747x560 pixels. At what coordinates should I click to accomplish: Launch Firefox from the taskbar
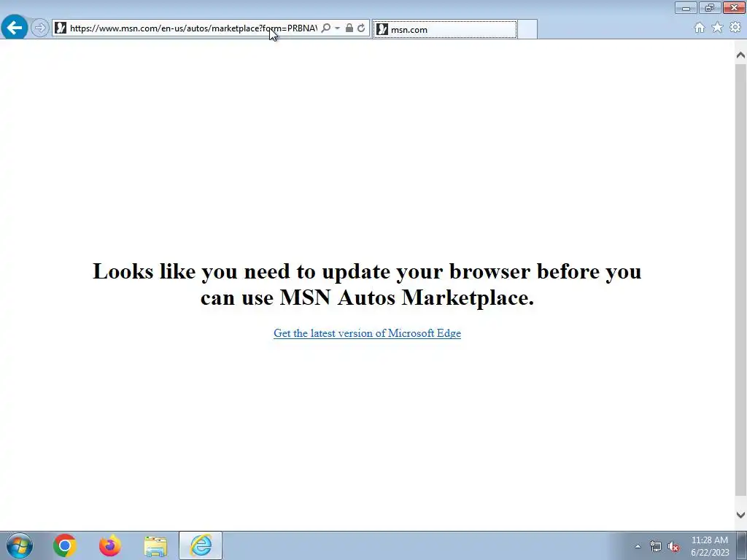(110, 545)
